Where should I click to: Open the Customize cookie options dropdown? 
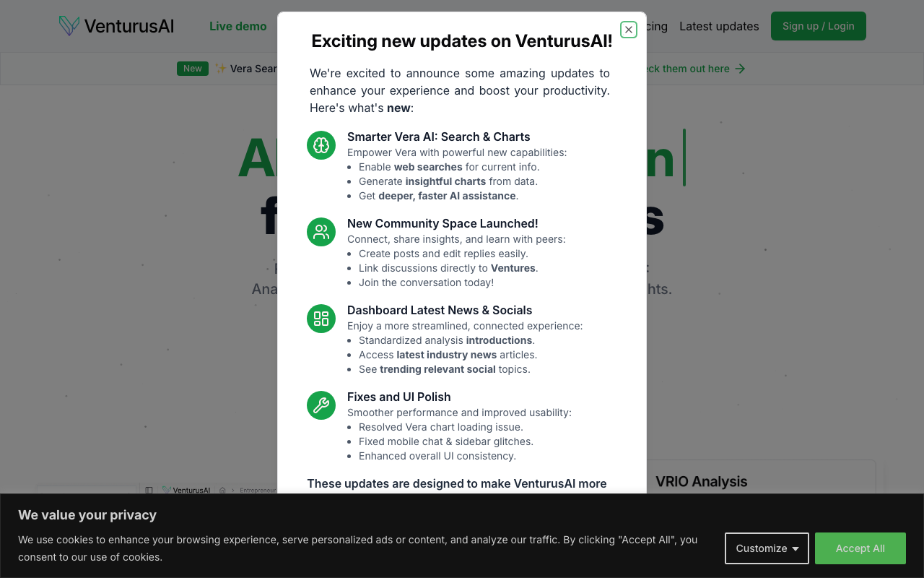coord(767,548)
